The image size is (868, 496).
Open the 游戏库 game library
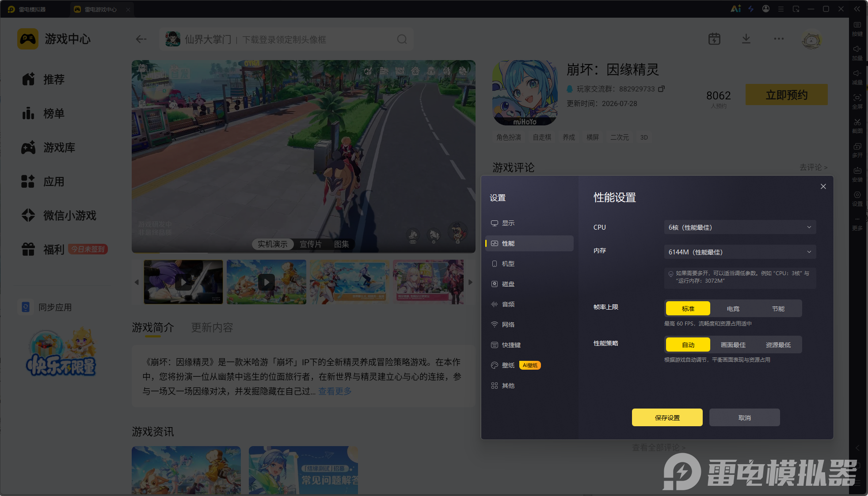coord(49,148)
